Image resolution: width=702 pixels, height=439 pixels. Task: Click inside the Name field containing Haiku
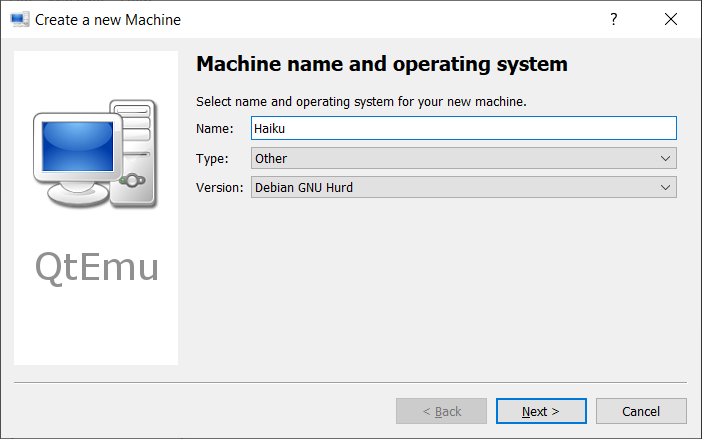[x=463, y=128]
